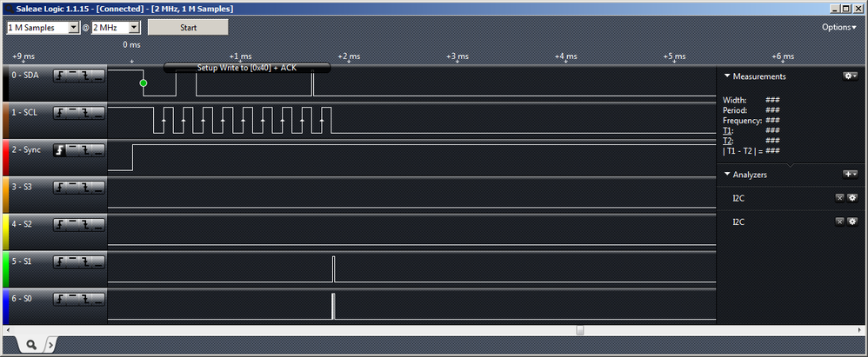Click the horizontal scrollbar thumb
Screen dimensions: 868x357
(579, 330)
